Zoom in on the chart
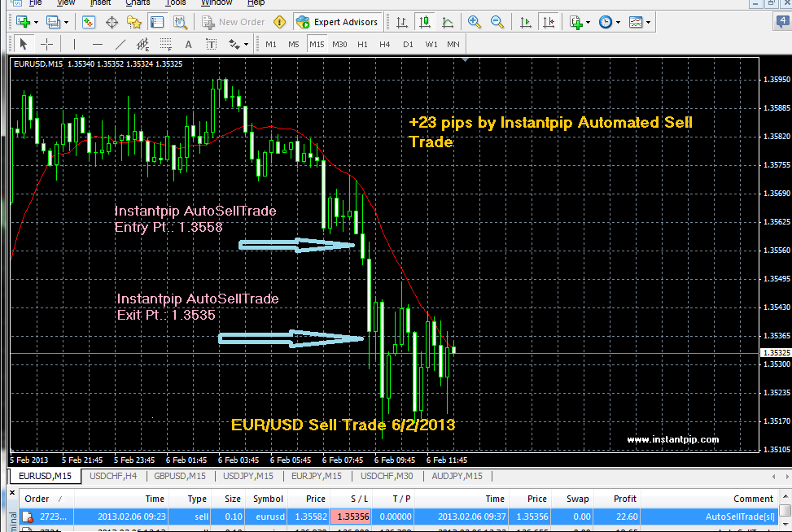Viewport: 792px width, 532px height. point(475,22)
